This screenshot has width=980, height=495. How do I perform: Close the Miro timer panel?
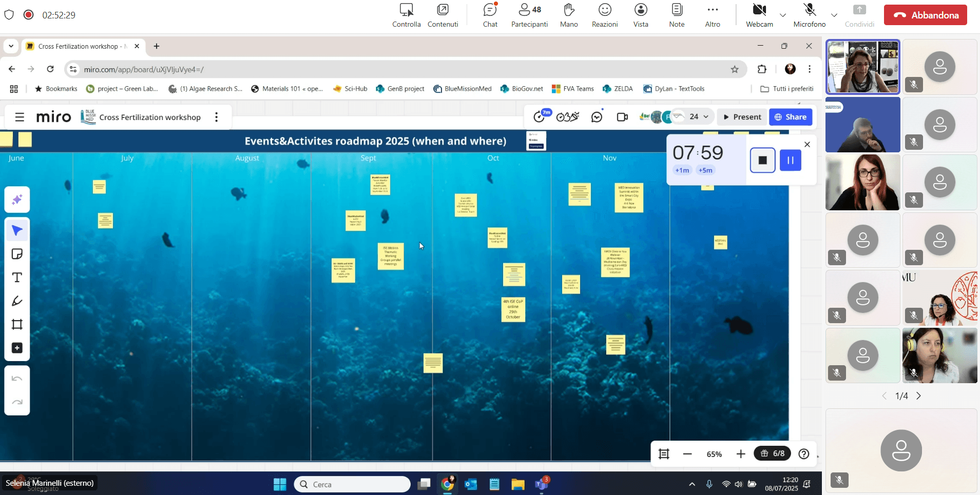807,145
